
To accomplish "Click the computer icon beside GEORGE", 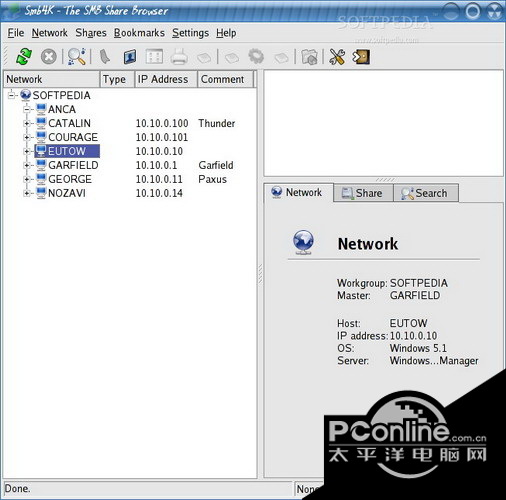I will click(x=41, y=179).
